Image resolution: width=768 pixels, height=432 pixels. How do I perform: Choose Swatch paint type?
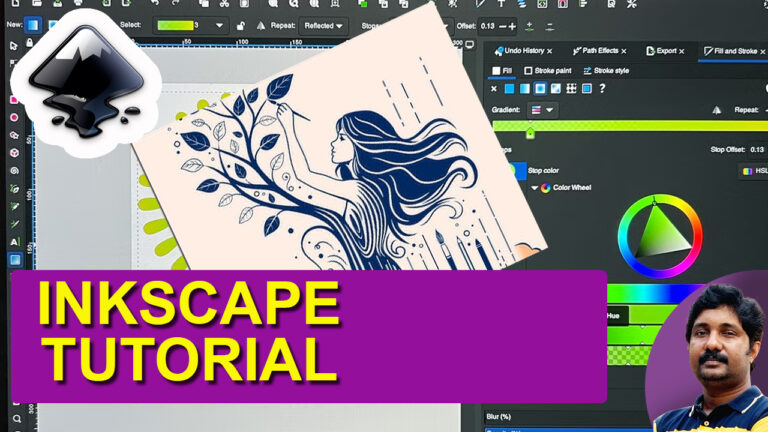(587, 89)
